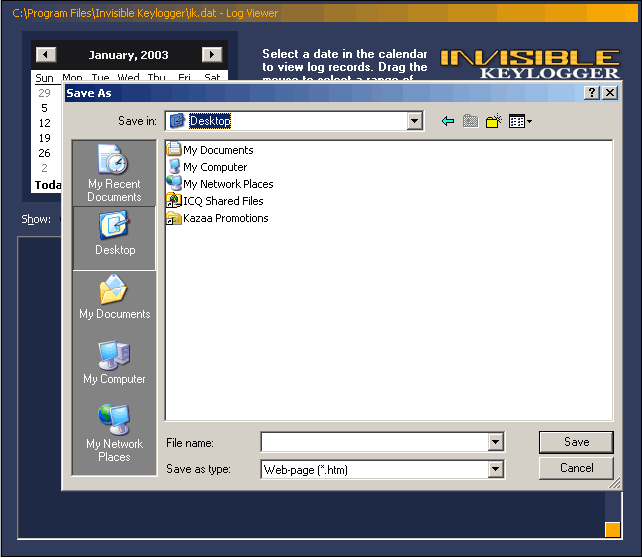This screenshot has height=558, width=642.
Task: Click the Up One Level folder icon
Action: pos(470,121)
